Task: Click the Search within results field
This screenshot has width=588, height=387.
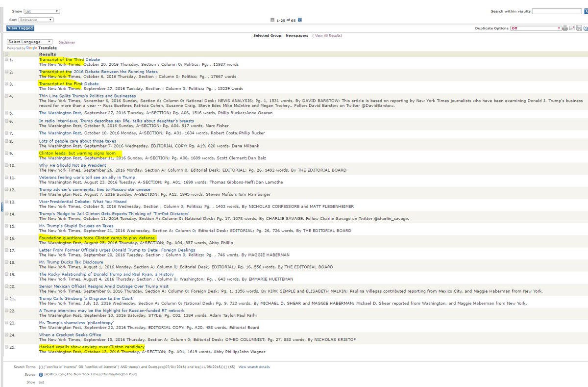Action: [x=557, y=11]
